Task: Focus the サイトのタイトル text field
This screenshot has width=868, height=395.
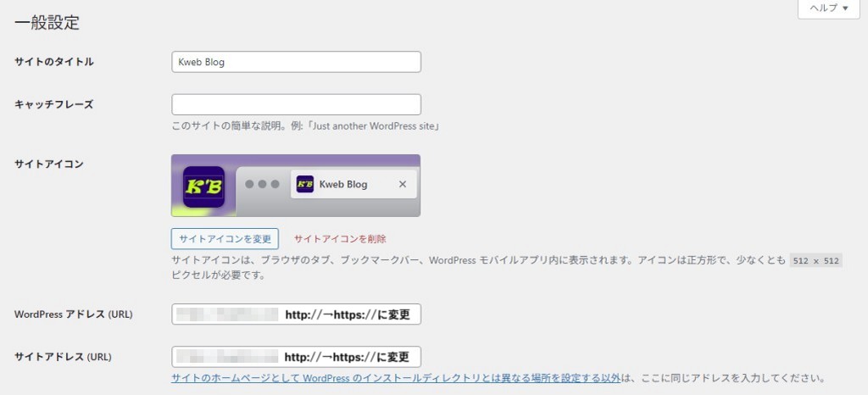Action: [296, 62]
